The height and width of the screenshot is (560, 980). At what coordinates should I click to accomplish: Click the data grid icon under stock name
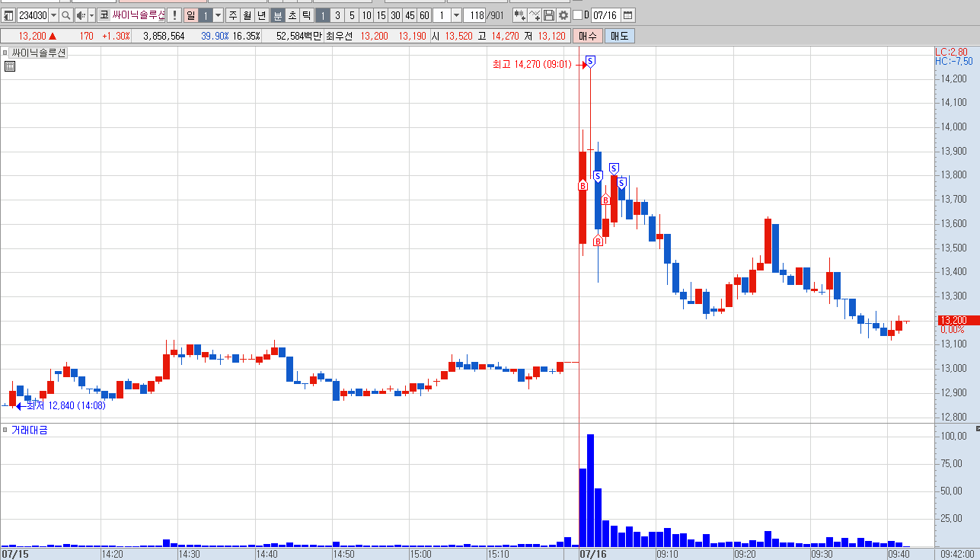click(x=10, y=66)
